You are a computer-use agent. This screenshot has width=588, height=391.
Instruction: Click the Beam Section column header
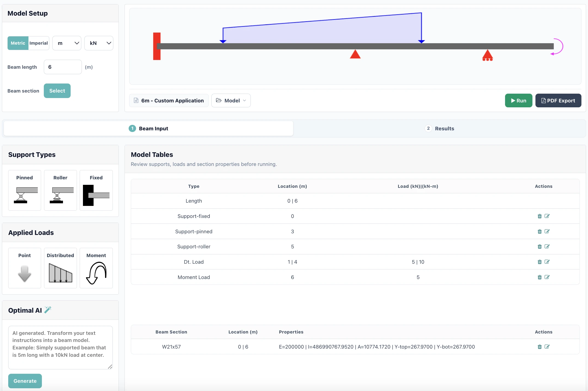pos(171,332)
